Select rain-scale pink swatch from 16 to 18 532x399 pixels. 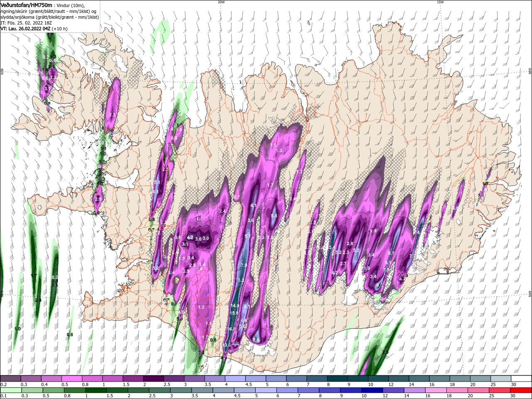[x=435, y=390]
